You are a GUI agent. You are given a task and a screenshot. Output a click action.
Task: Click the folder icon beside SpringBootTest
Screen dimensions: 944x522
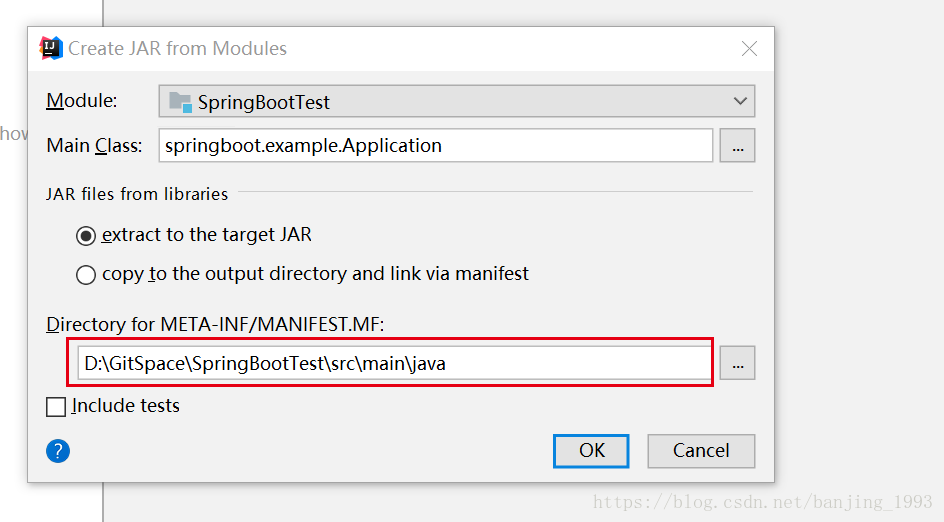pos(180,102)
